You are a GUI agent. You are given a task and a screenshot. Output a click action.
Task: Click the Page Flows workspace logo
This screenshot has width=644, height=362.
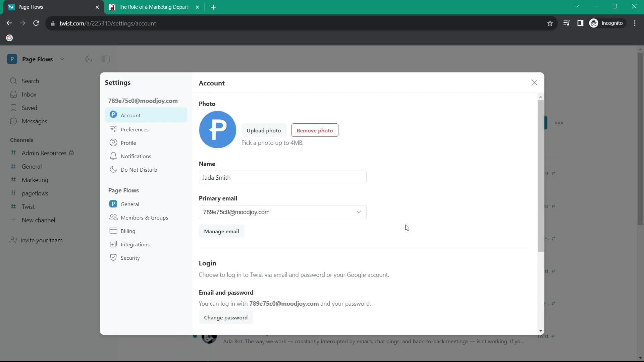coord(12,59)
